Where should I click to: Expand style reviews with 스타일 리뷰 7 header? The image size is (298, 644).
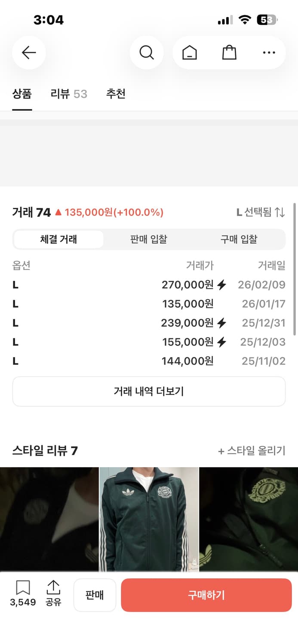[x=45, y=451]
